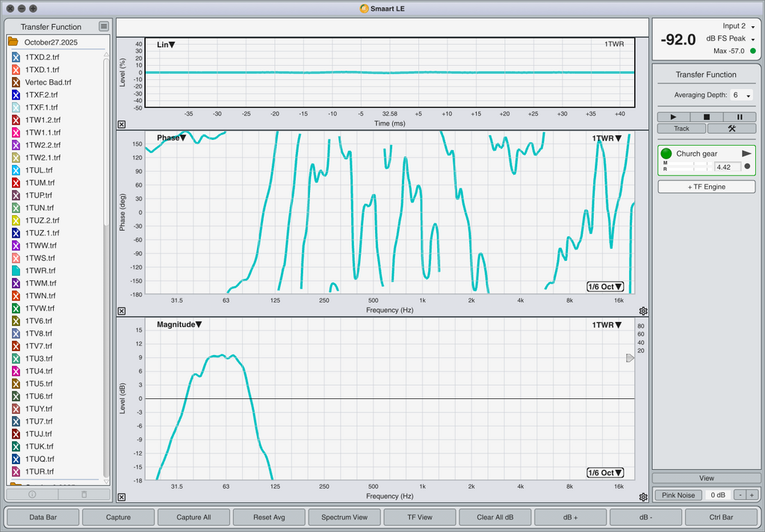Open phase plot settings gear
The image size is (765, 532).
click(643, 311)
